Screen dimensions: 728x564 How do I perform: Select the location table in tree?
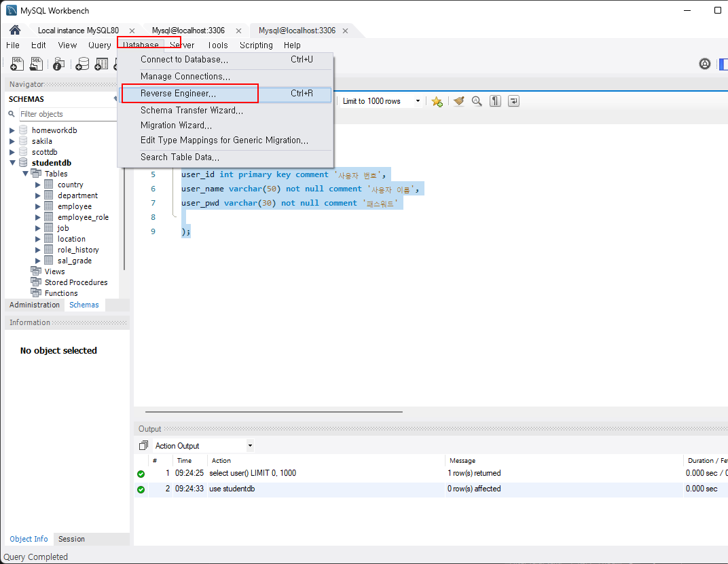click(x=71, y=239)
